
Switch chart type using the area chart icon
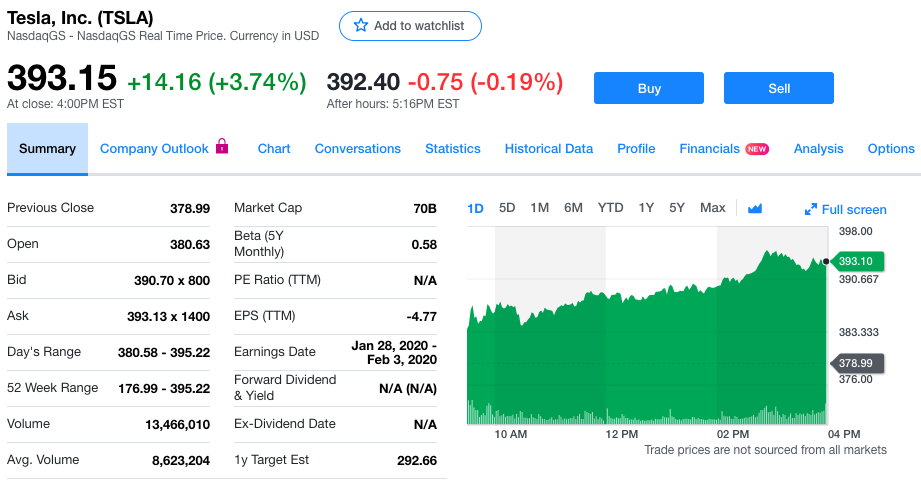755,208
